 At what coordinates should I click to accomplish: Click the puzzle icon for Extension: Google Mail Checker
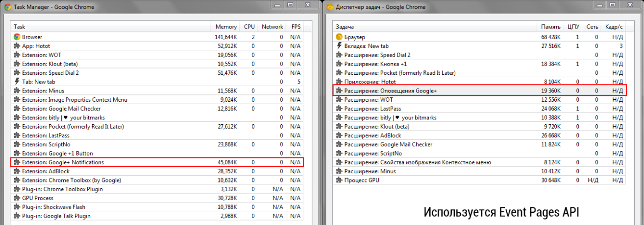pos(17,109)
